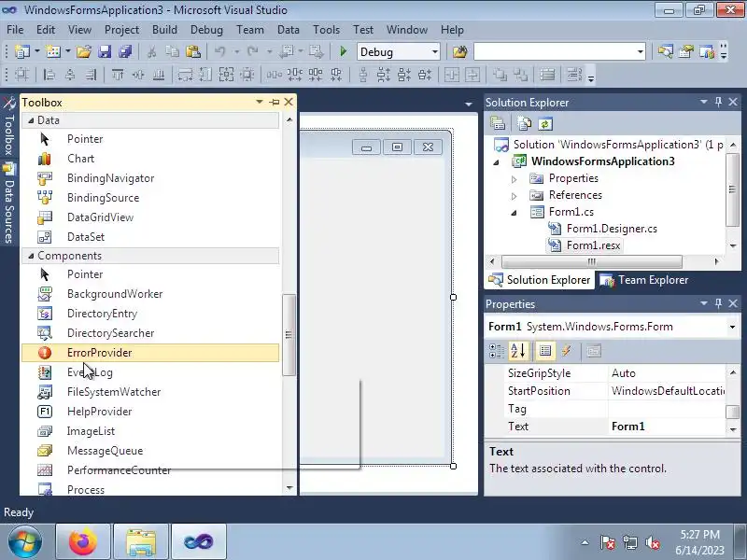The width and height of the screenshot is (747, 560).
Task: Click the Save All icon
Action: pyautogui.click(x=125, y=51)
